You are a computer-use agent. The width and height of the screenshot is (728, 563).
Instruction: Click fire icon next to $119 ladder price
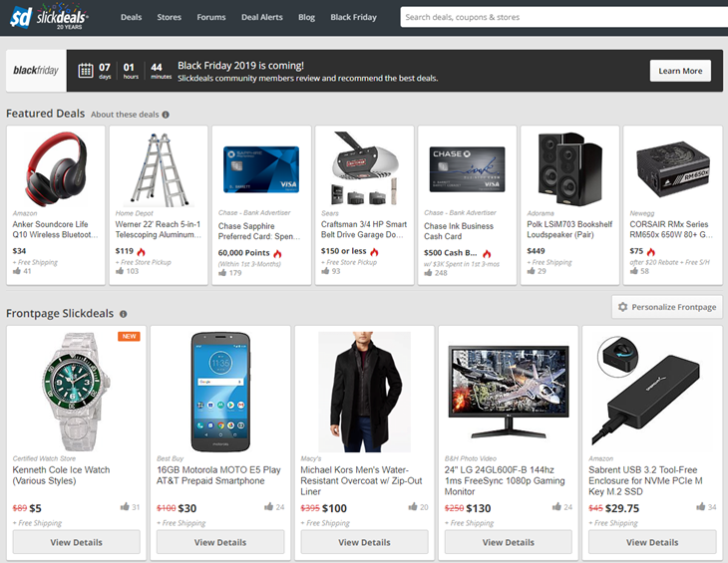[x=142, y=251]
